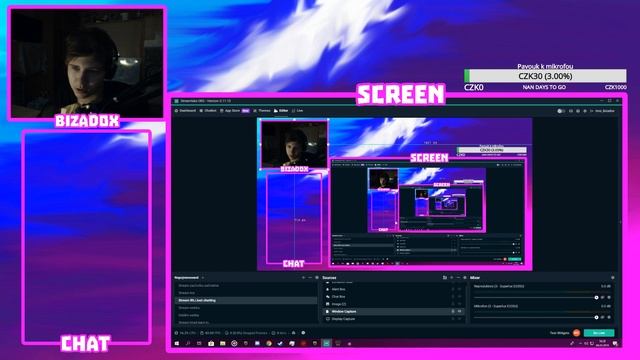640x360 pixels.
Task: Toggle visibility of Chat Box source
Action: tap(460, 297)
